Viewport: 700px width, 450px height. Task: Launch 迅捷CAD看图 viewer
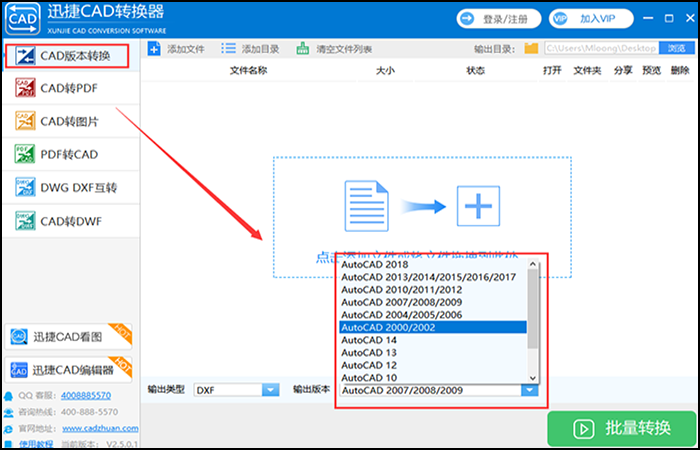[x=68, y=336]
